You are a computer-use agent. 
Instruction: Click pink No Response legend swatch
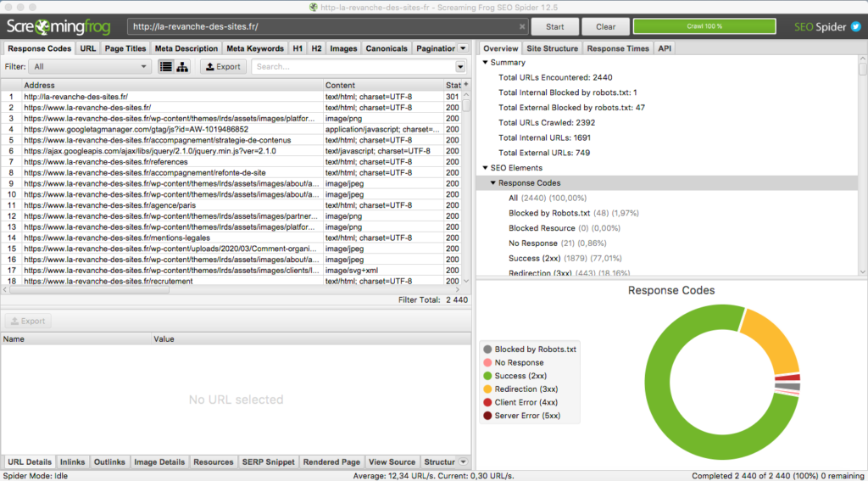point(487,362)
